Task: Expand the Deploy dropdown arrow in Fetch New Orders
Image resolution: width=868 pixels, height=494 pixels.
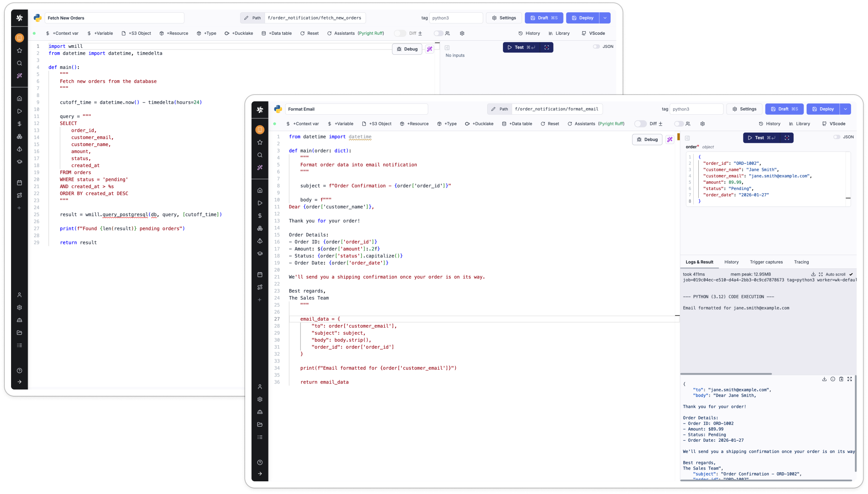Action: [x=605, y=18]
